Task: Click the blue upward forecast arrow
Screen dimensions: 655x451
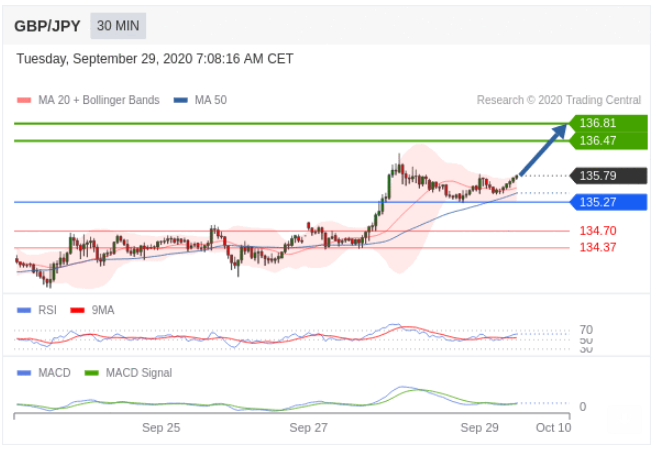Action: (543, 150)
